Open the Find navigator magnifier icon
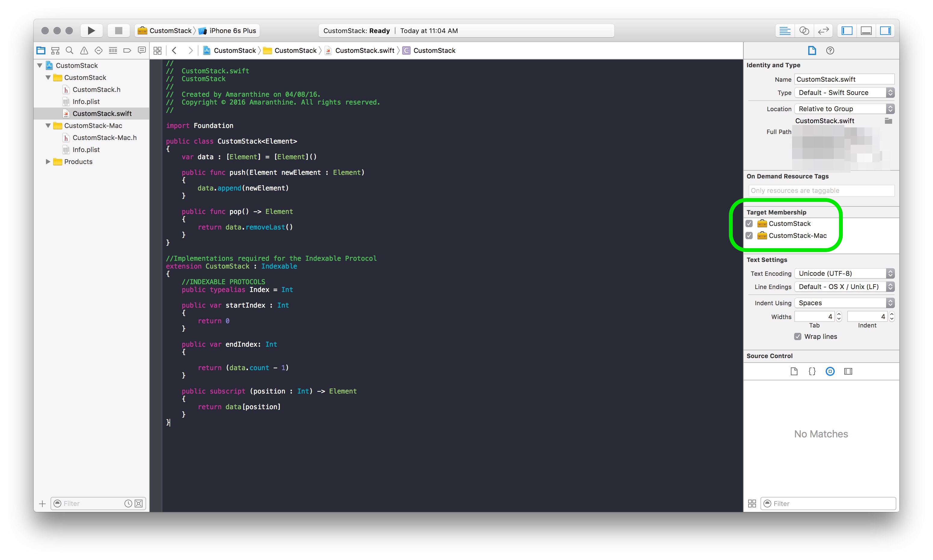This screenshot has height=560, width=933. (x=69, y=50)
